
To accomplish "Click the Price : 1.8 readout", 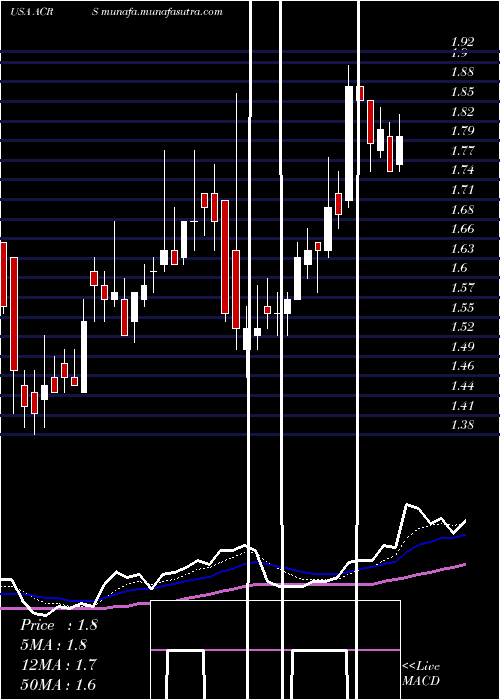I will (x=58, y=625).
